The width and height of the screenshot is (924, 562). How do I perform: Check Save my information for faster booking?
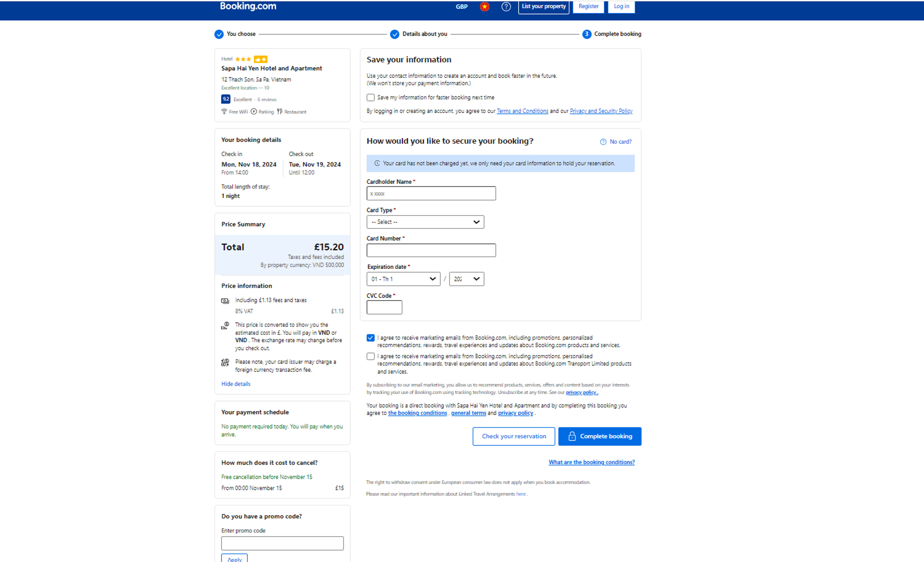(371, 97)
